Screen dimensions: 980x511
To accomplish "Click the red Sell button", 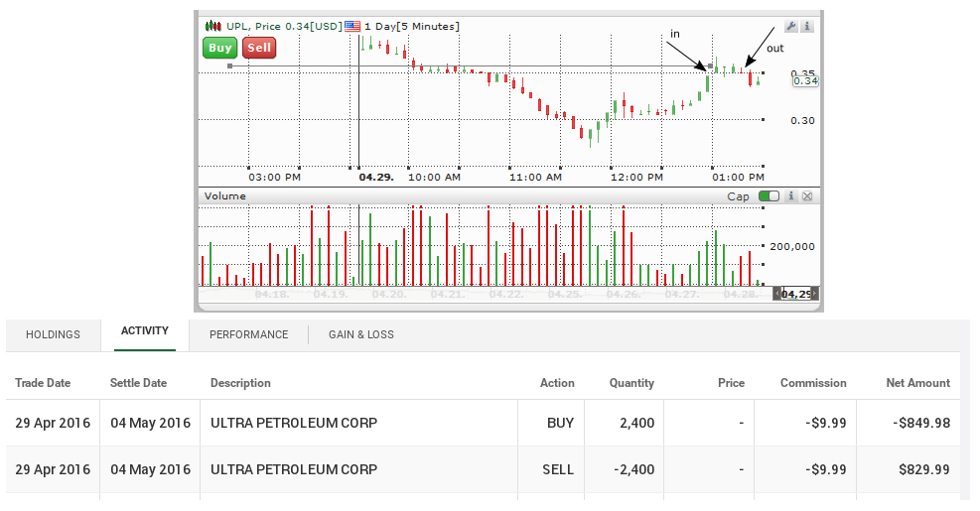I will [x=259, y=48].
